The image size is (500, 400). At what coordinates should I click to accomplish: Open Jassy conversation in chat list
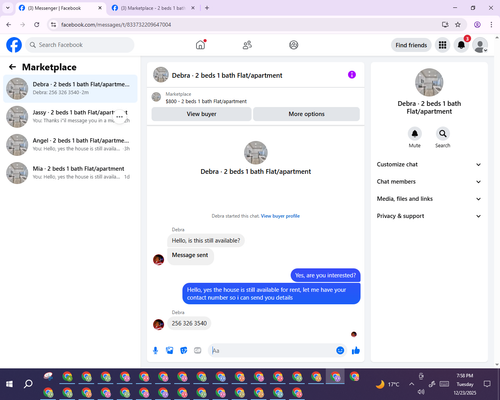click(70, 117)
